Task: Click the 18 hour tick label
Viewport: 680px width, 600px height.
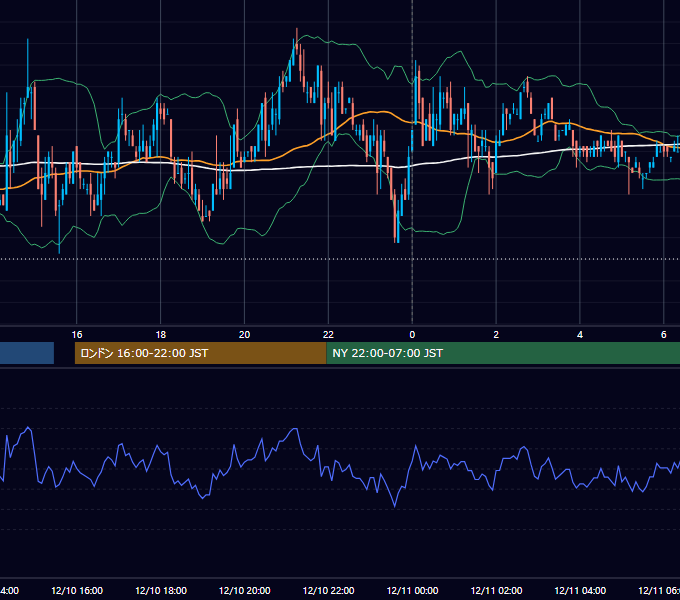Action: (160, 335)
